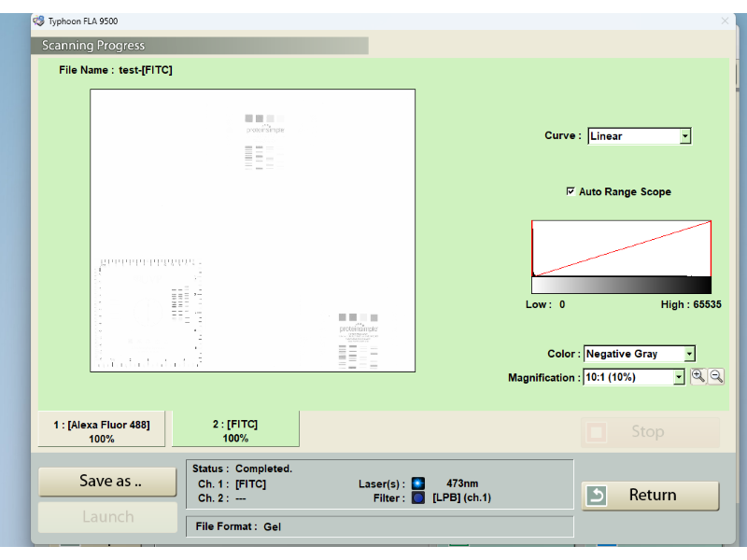Click the grayed-out Launch button
Screen dimensions: 747x560
107,517
